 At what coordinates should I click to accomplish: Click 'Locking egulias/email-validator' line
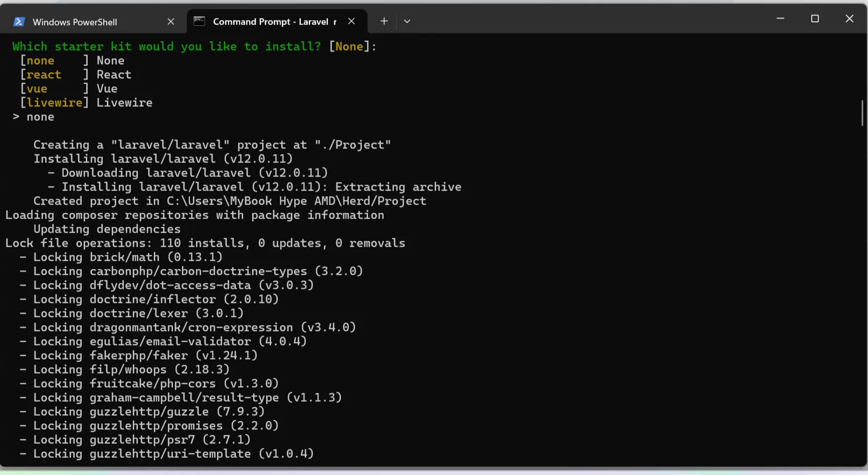click(x=163, y=342)
